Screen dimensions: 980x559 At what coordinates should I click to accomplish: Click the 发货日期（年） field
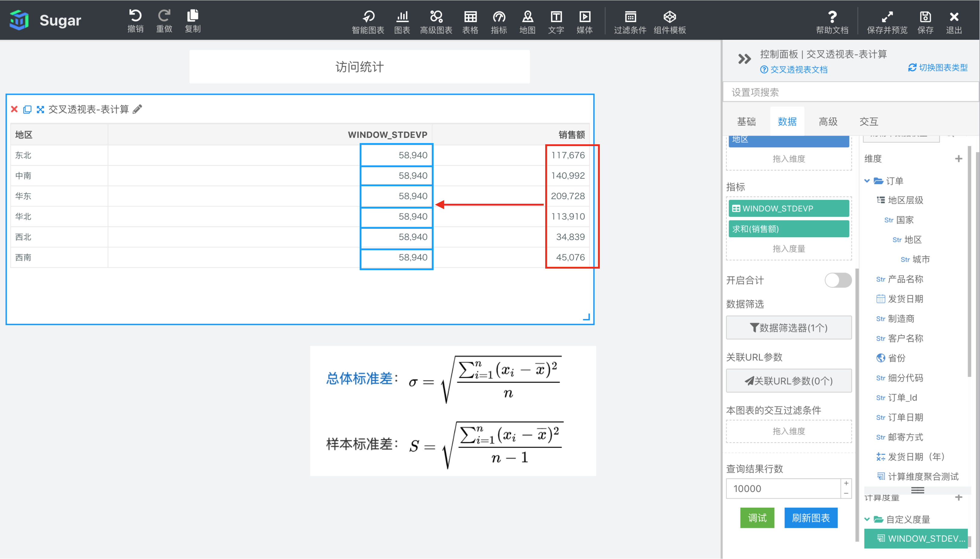point(911,457)
